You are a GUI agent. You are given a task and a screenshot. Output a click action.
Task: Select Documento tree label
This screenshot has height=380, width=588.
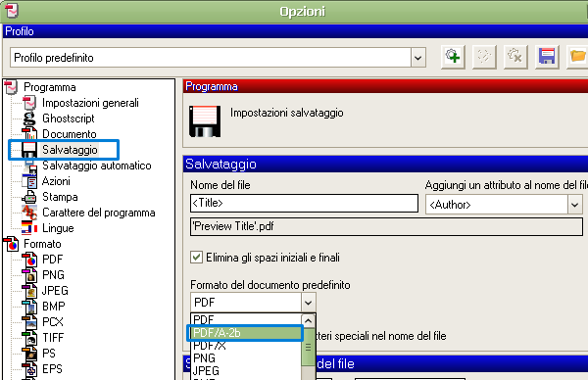click(x=70, y=134)
